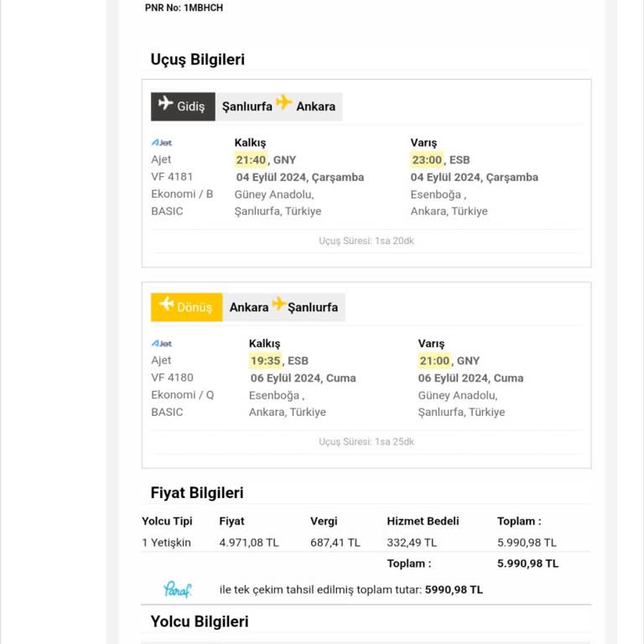Click the Yolcu Bilgileri heading
This screenshot has width=644, height=644.
click(200, 621)
